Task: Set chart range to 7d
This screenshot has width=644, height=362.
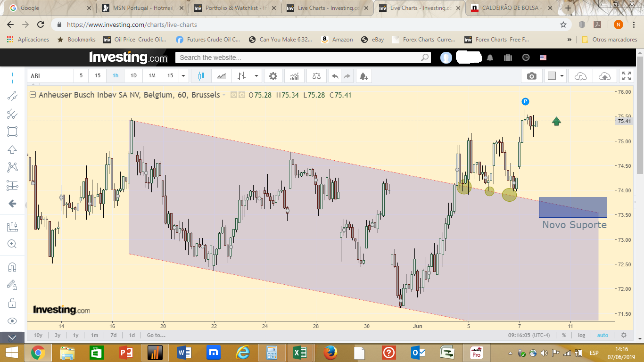Action: (113, 335)
